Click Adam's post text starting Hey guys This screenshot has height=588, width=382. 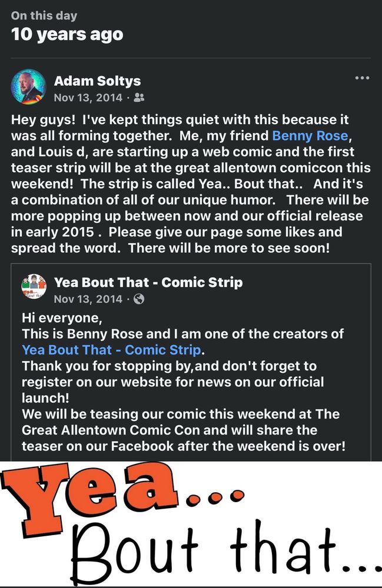191,183
